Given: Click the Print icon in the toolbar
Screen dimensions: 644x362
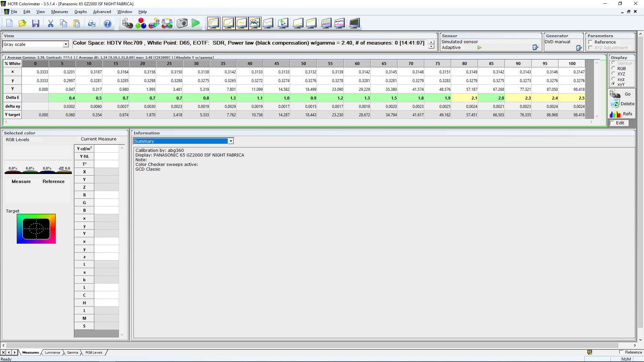Looking at the screenshot, I should tap(92, 23).
